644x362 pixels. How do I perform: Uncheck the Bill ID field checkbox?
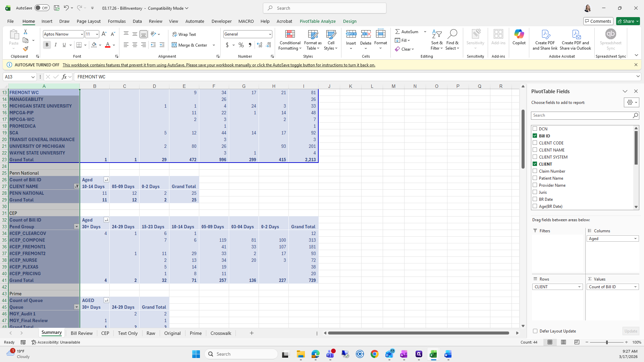coord(535,136)
